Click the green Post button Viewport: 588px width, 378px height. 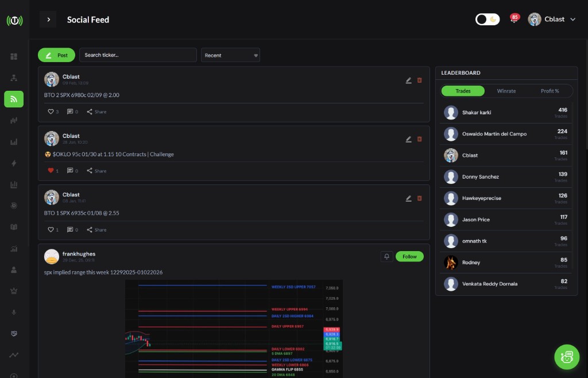[56, 55]
